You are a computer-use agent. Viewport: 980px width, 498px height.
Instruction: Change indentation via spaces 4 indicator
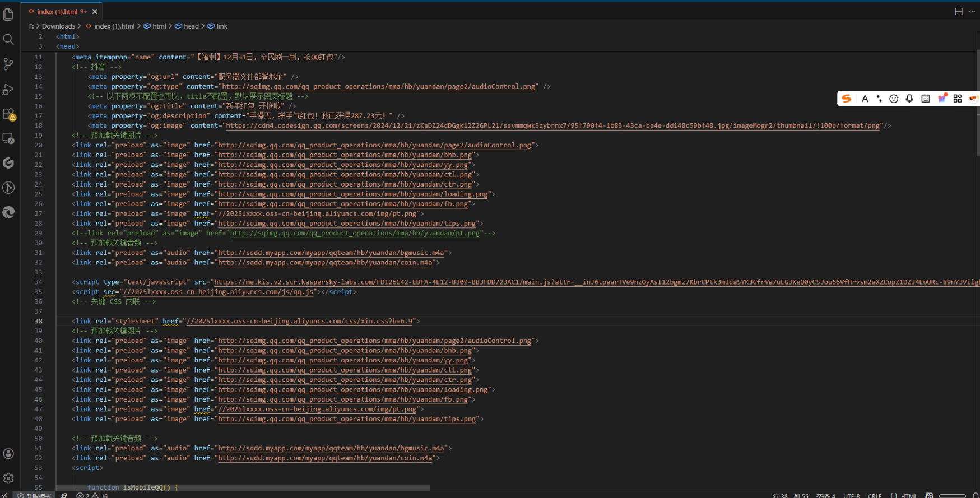pos(826,495)
